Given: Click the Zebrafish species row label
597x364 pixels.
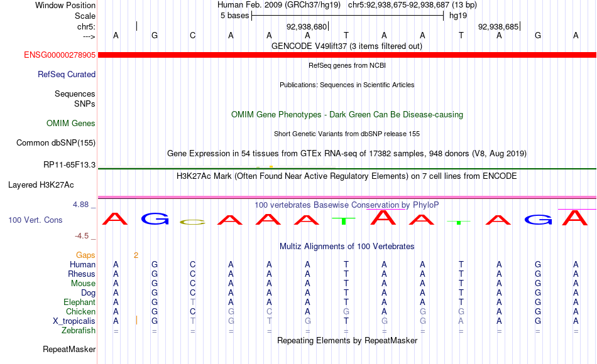Looking at the screenshot, I should 79,331.
